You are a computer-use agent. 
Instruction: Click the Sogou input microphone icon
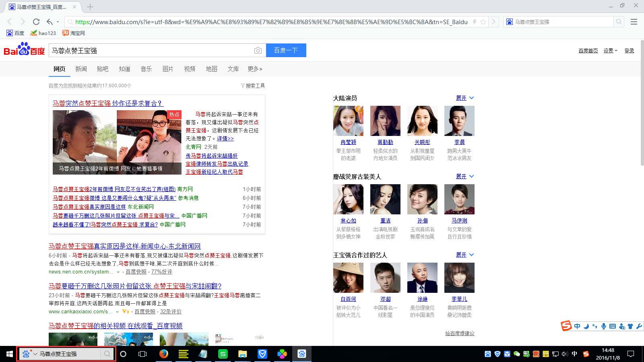point(603,326)
